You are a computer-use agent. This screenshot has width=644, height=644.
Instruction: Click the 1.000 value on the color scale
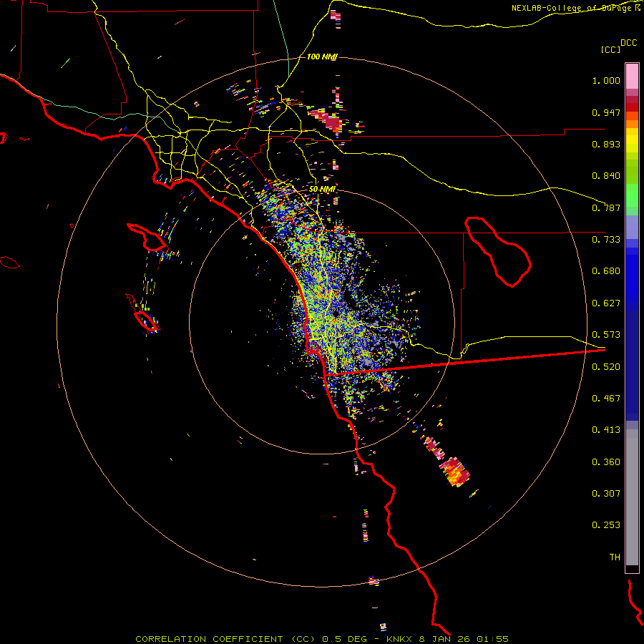(x=606, y=80)
